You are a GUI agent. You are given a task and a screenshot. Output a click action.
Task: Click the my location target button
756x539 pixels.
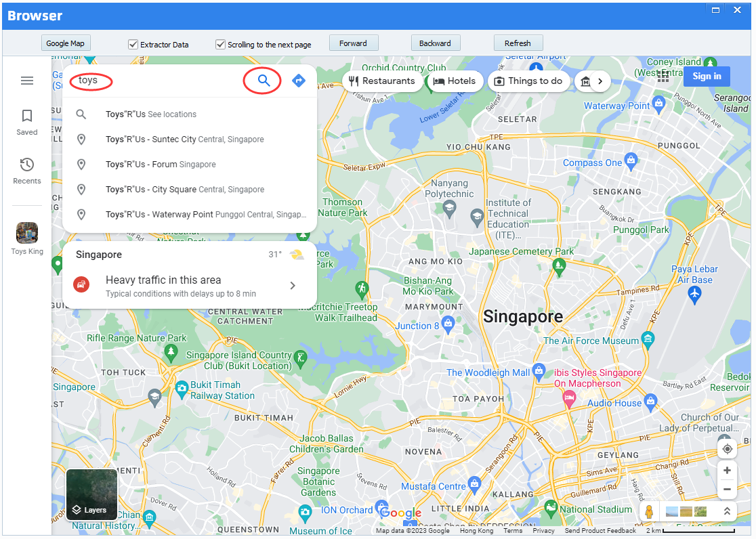click(x=727, y=449)
